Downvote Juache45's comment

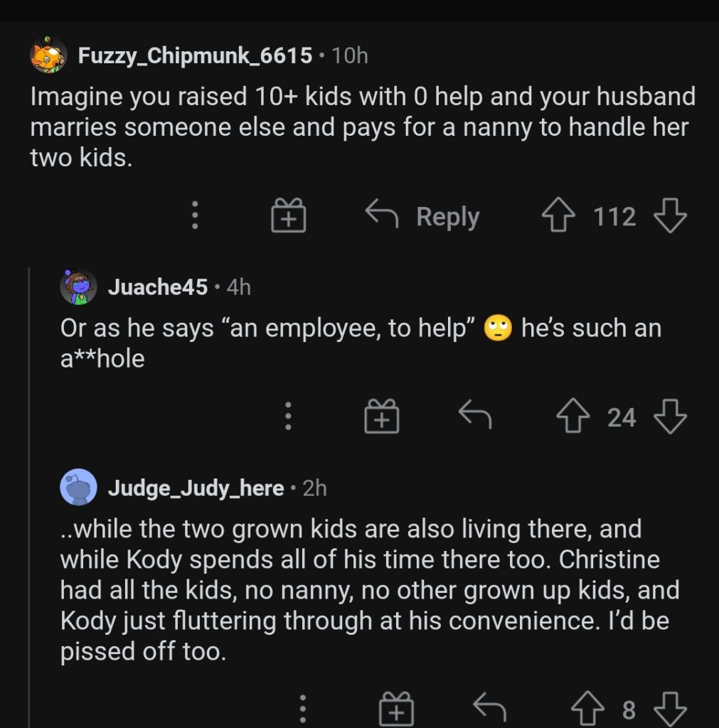click(669, 417)
